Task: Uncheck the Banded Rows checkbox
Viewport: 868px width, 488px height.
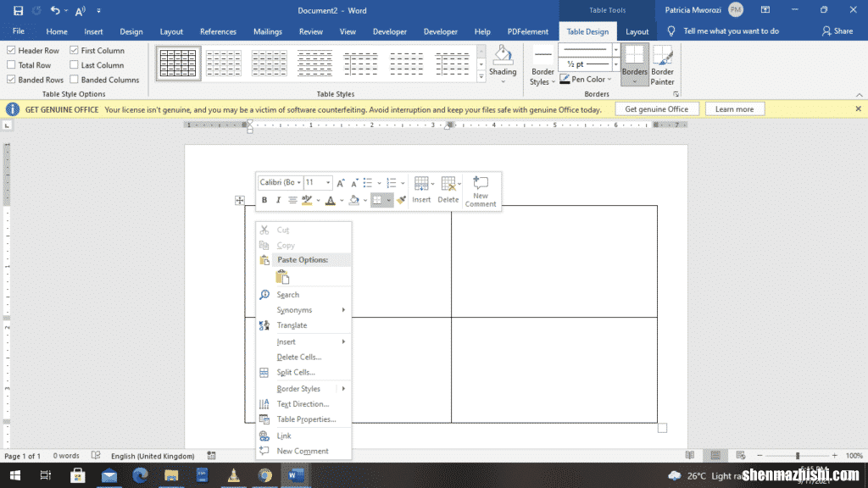Action: (x=11, y=80)
